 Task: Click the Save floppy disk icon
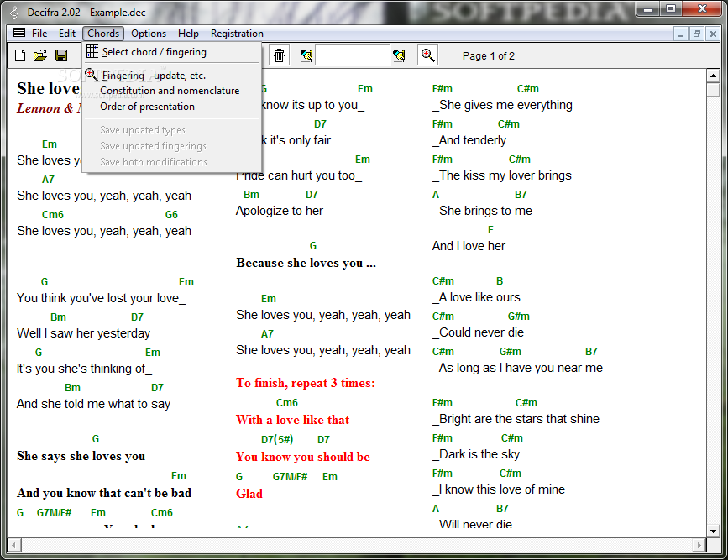point(61,55)
